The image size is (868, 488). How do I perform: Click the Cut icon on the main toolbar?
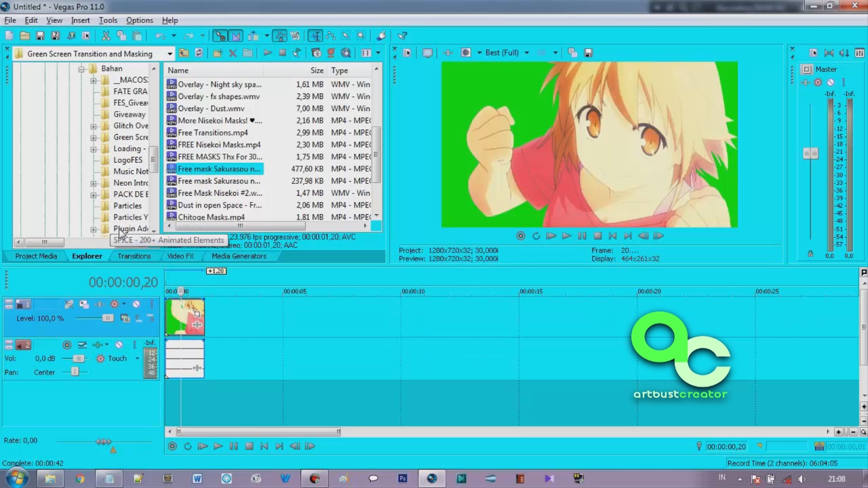106,35
